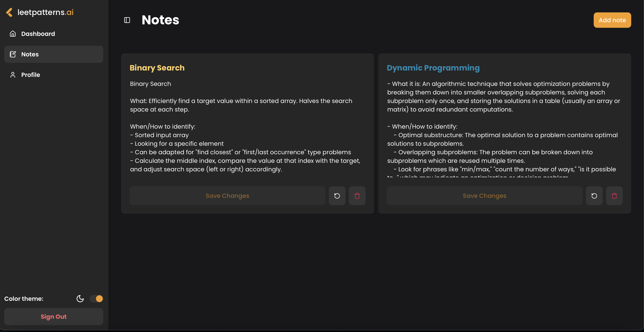644x332 pixels.
Task: Click the Dashboard home icon
Action: [13, 34]
